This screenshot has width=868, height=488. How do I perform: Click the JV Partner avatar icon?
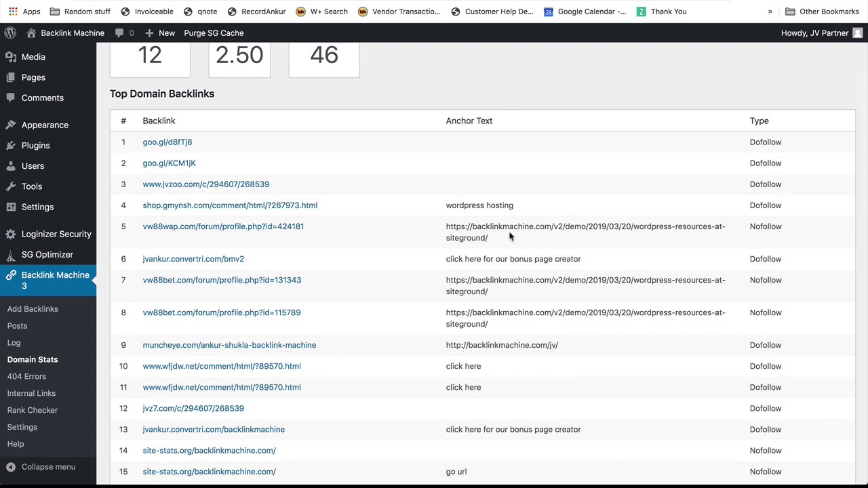pos(858,33)
